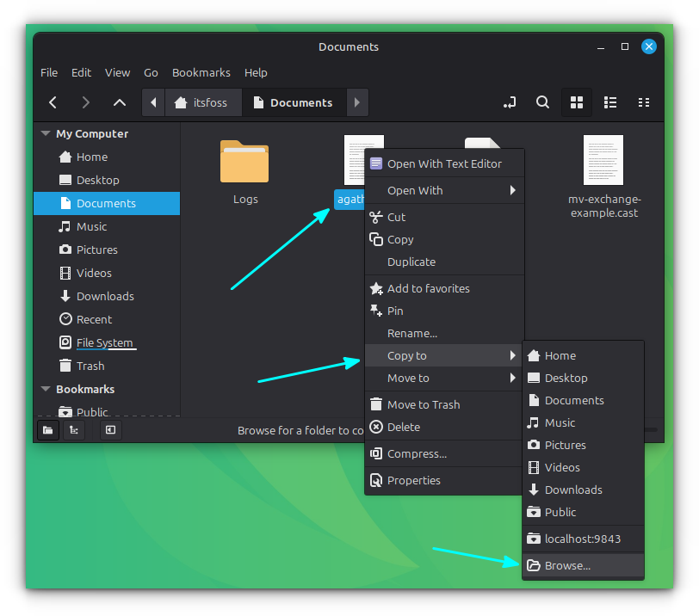Collapse the My Computer section

pos(46,134)
